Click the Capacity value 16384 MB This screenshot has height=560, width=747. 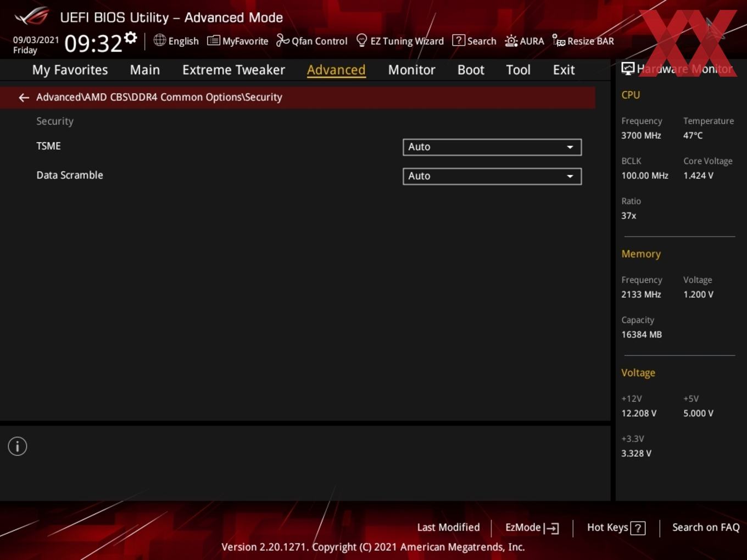coord(642,334)
